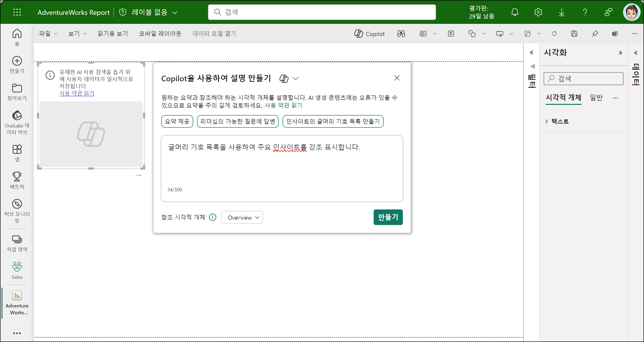The width and height of the screenshot is (644, 342).
Task: Save the report with the disk icon
Action: 574,34
